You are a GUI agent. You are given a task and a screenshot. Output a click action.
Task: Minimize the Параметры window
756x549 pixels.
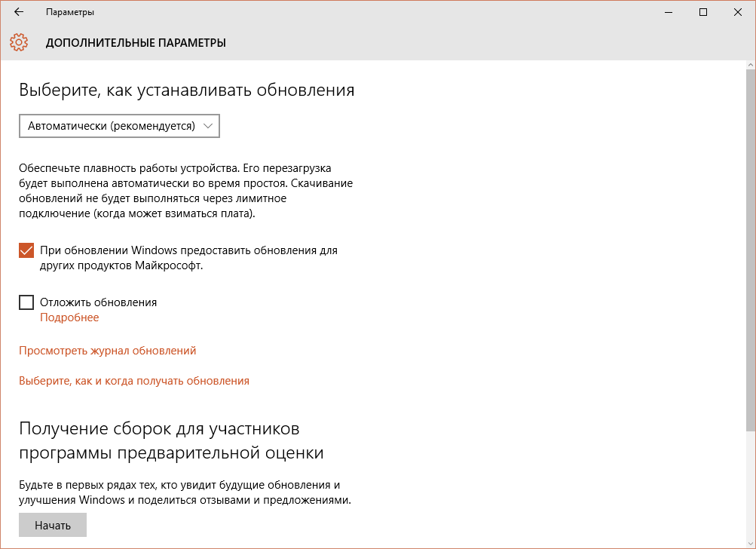(x=669, y=12)
